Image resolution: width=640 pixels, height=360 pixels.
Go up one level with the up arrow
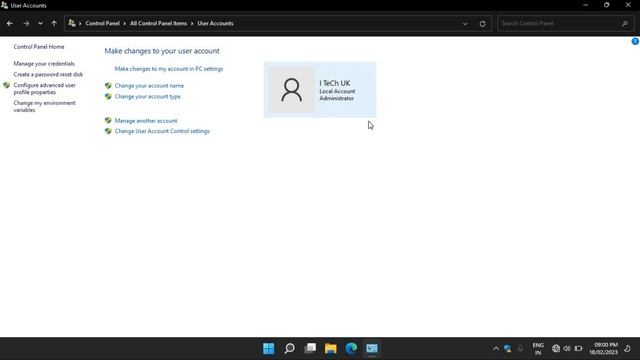click(54, 24)
